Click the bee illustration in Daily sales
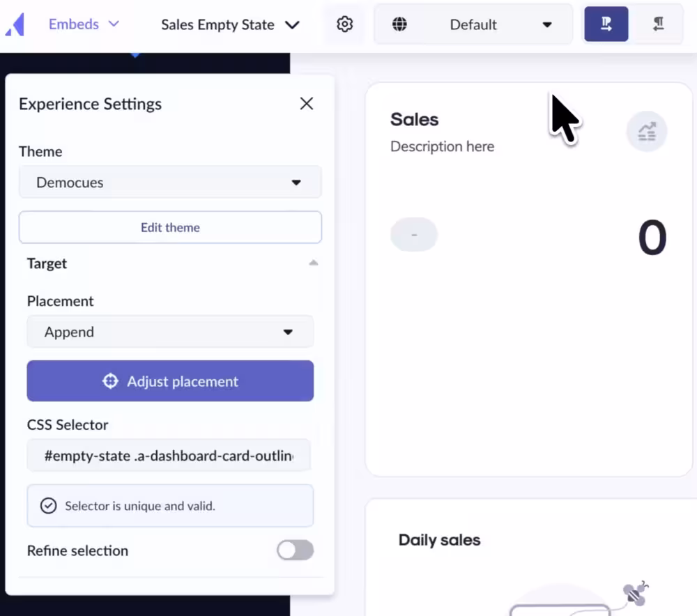Image resolution: width=697 pixels, height=616 pixels. 636,593
